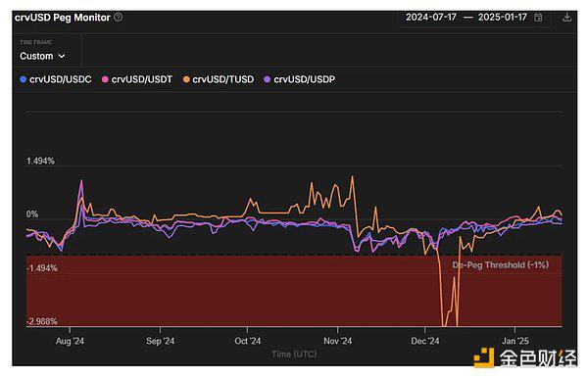This screenshot has width=588, height=379.
Task: Download chart data with download icon
Action: [567, 17]
